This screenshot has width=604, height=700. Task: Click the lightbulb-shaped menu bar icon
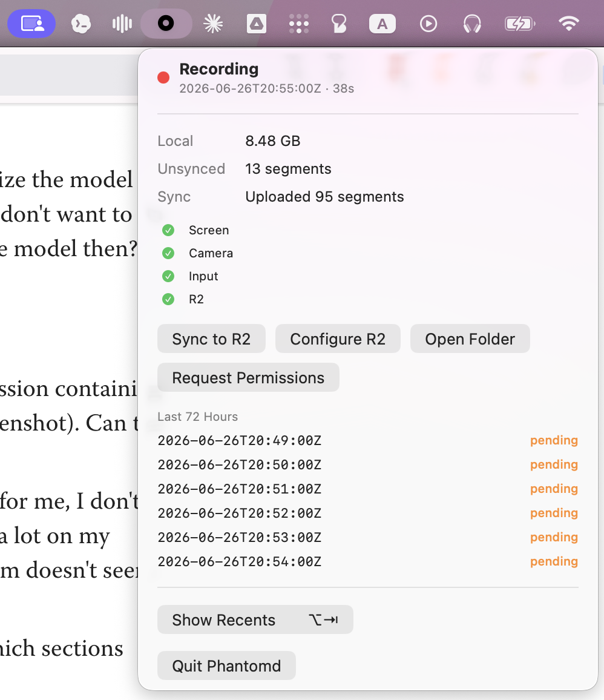coord(339,24)
